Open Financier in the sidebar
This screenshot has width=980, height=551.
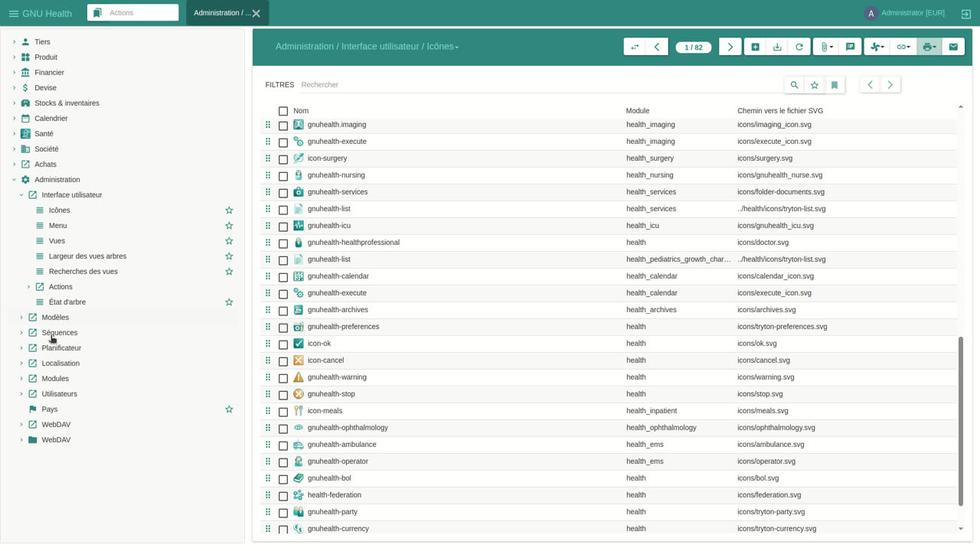click(x=49, y=73)
